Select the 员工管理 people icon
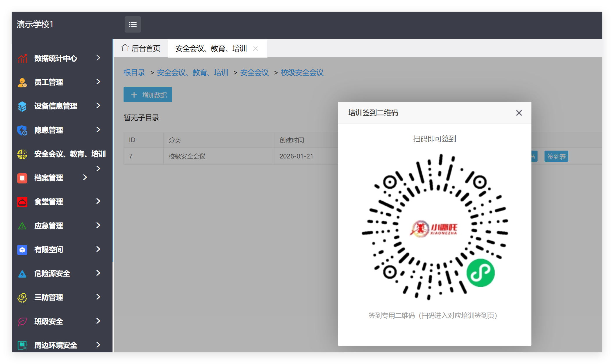 coord(22,82)
